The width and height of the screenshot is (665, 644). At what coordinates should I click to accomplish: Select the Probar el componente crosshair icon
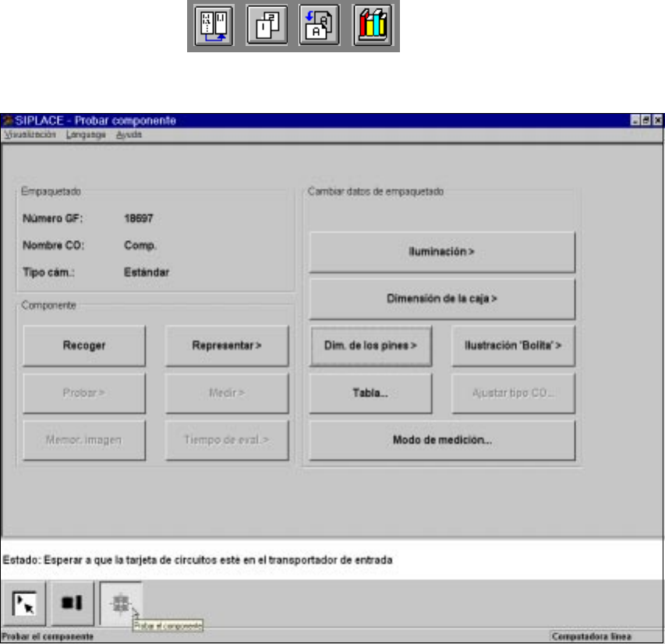[x=122, y=603]
